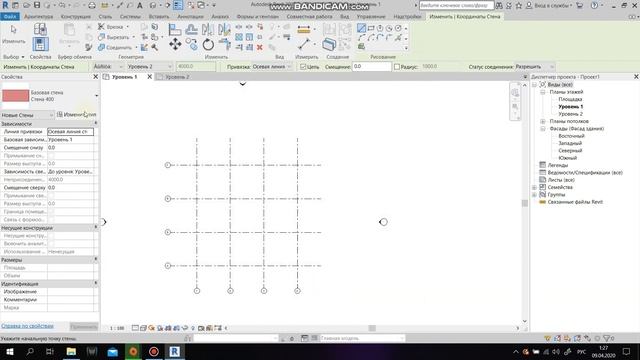This screenshot has height=360, width=640.
Task: Select the Aligned Dimension tool
Action: (x=304, y=44)
